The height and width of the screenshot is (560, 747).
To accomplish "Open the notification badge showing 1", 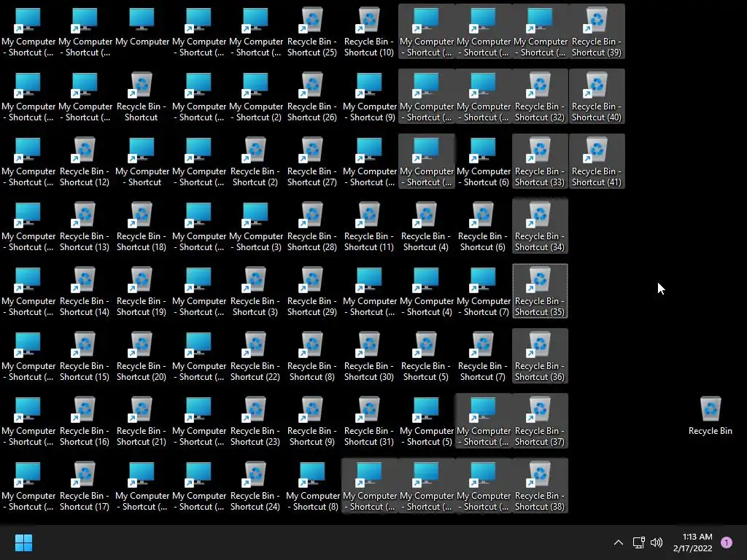I will [x=727, y=542].
